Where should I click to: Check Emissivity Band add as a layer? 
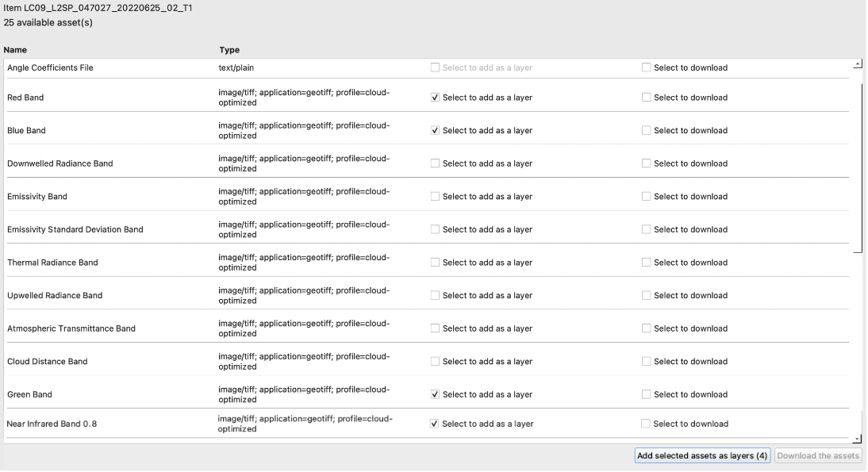(x=435, y=197)
